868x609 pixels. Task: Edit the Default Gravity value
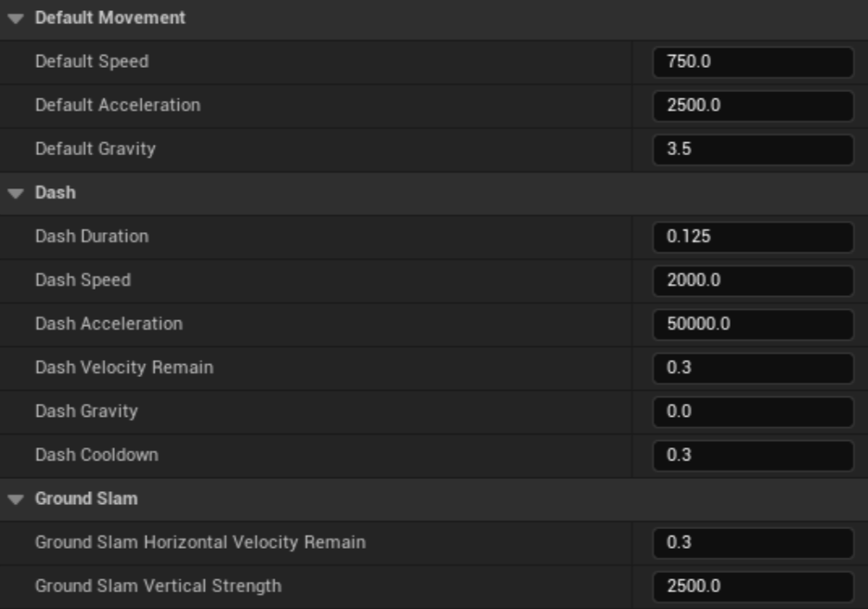tap(752, 149)
